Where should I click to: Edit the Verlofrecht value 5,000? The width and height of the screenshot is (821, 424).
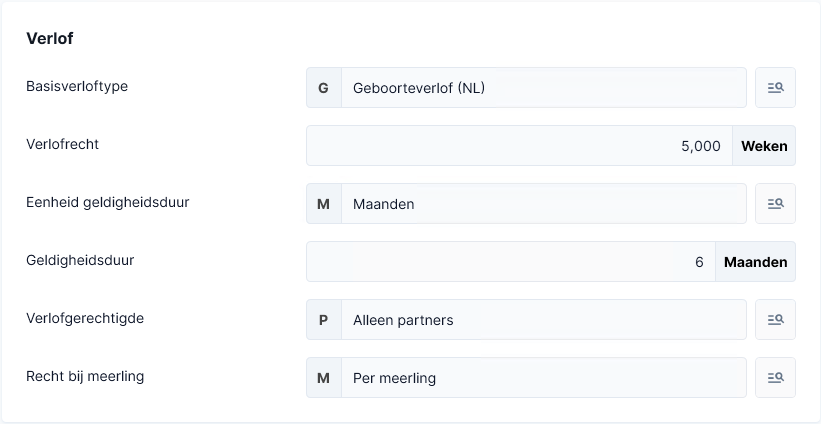click(x=519, y=146)
